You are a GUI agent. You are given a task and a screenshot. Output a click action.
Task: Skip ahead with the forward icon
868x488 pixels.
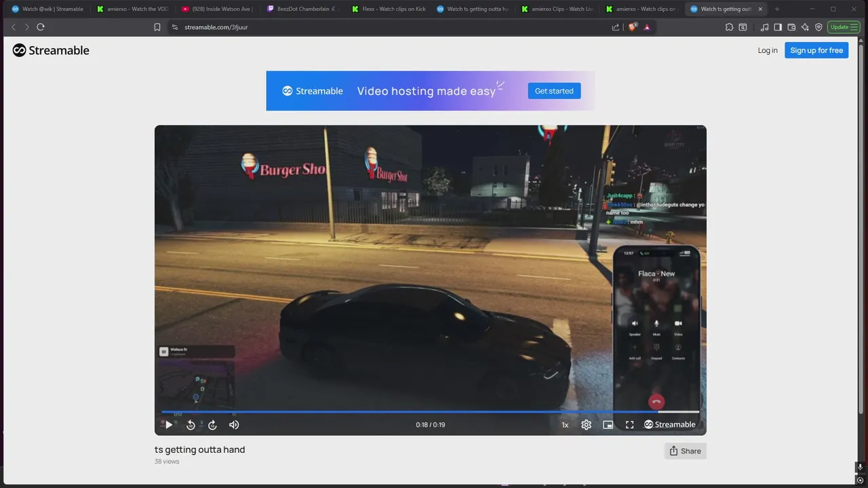pyautogui.click(x=212, y=425)
